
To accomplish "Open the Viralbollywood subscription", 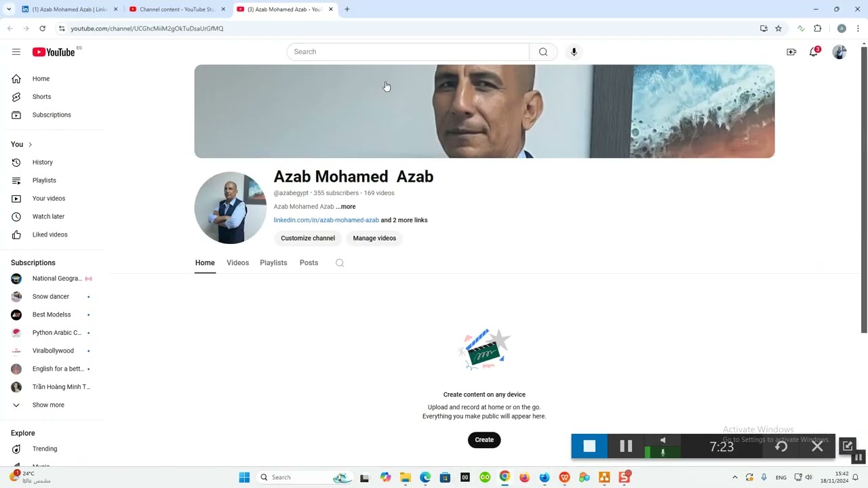I will coord(52,350).
